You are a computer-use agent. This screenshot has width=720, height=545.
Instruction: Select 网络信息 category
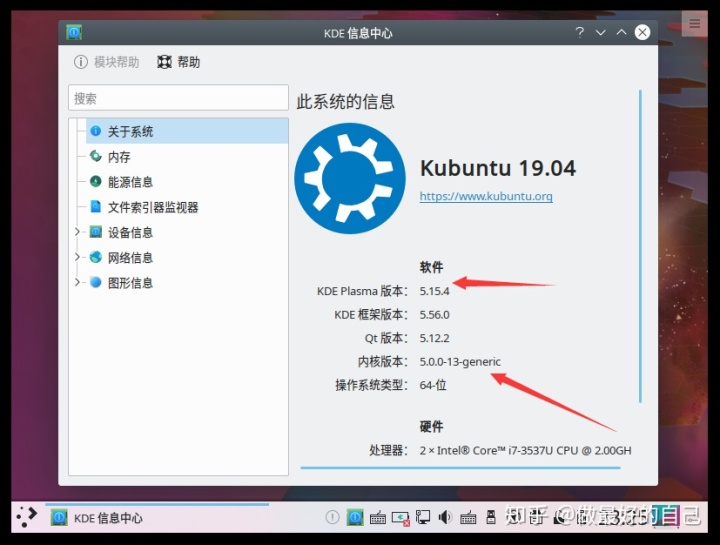click(x=130, y=258)
